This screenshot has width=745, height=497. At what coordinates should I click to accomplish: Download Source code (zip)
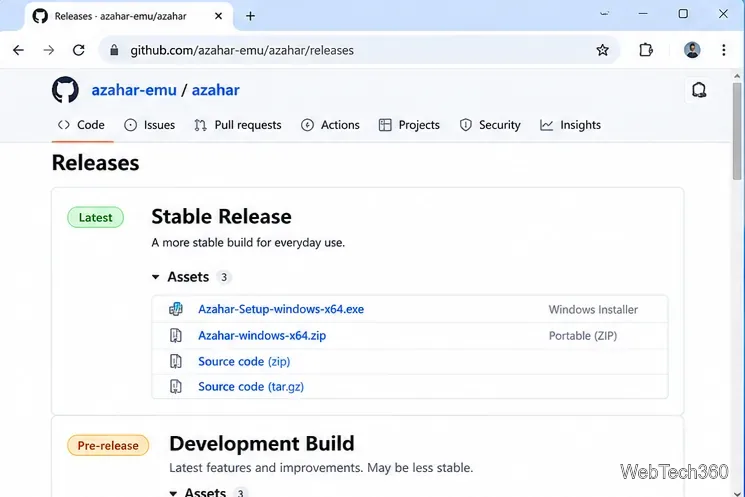click(x=244, y=362)
